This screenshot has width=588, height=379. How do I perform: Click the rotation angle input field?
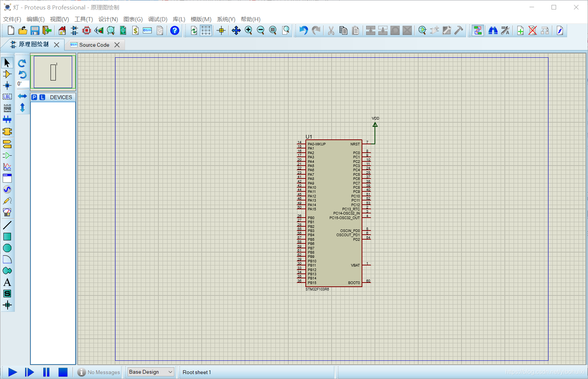[x=23, y=84]
